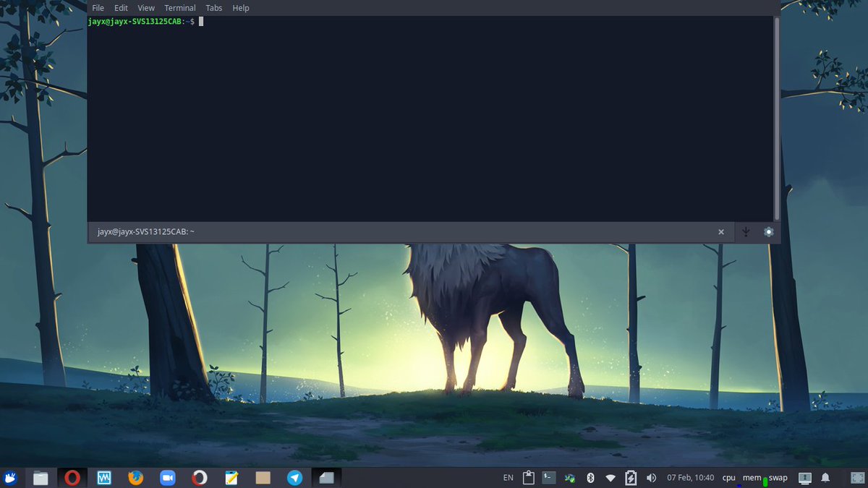Open the Terminal menu
This screenshot has height=488, width=868.
[180, 8]
